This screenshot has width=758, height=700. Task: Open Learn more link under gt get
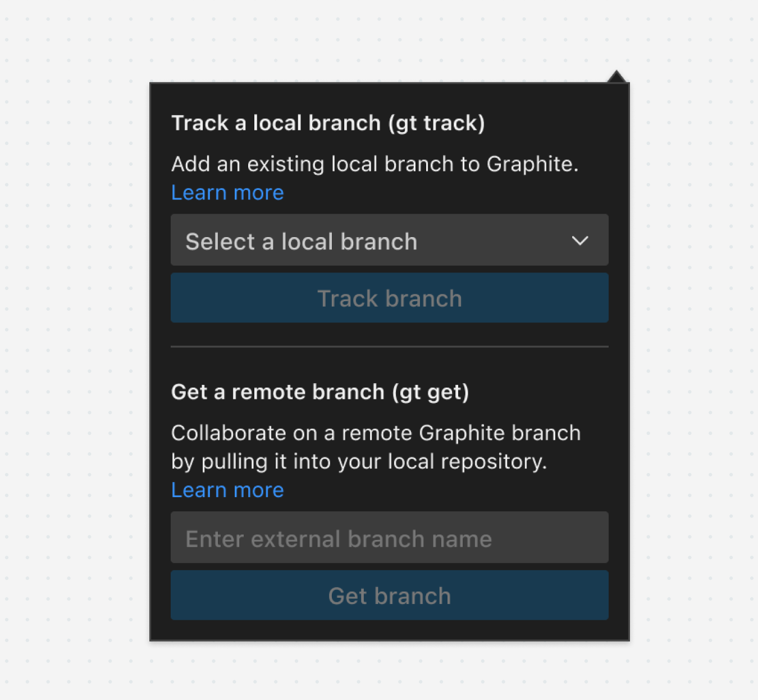(227, 490)
